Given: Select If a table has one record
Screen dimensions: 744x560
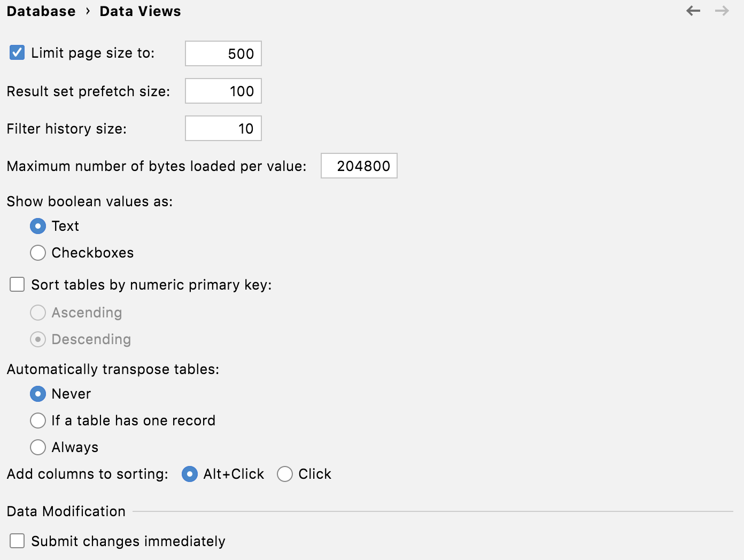Looking at the screenshot, I should [37, 421].
